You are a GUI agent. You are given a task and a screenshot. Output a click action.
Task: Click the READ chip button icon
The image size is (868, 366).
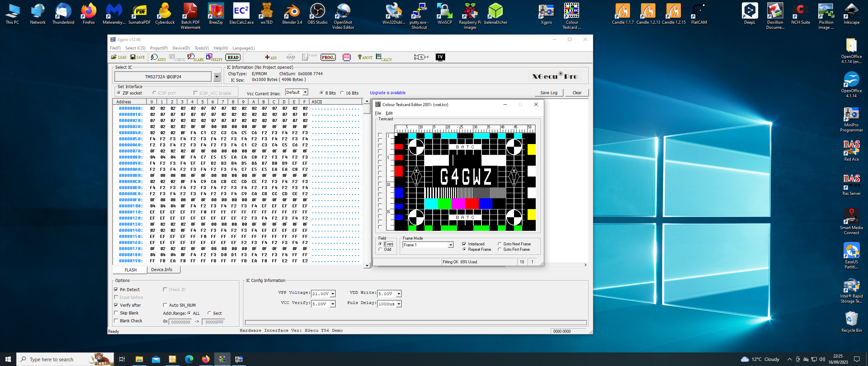(233, 57)
